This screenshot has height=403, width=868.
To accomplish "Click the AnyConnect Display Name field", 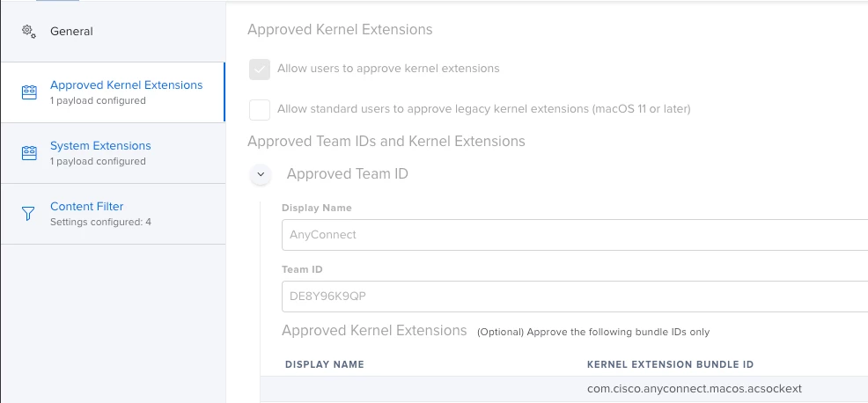I will coord(575,235).
